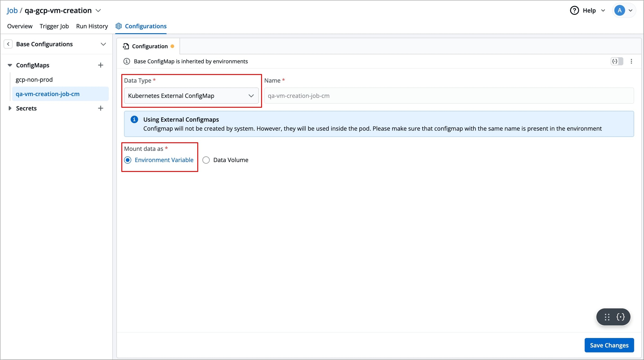644x360 pixels.
Task: Click the sidebar collapse back arrow icon
Action: coord(8,44)
